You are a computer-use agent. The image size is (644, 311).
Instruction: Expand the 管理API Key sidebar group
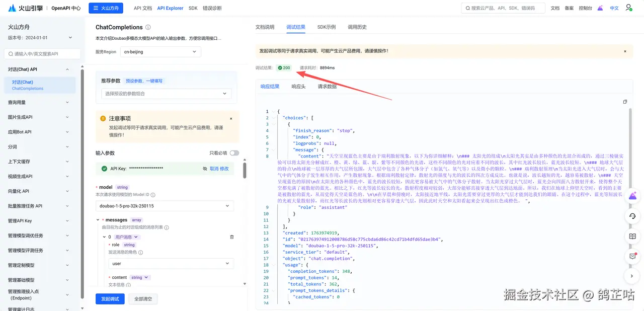(40, 220)
